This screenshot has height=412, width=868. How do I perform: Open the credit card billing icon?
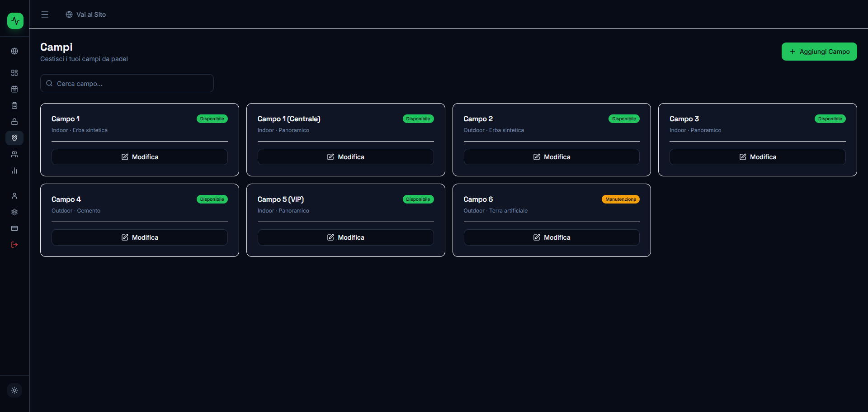pos(14,228)
